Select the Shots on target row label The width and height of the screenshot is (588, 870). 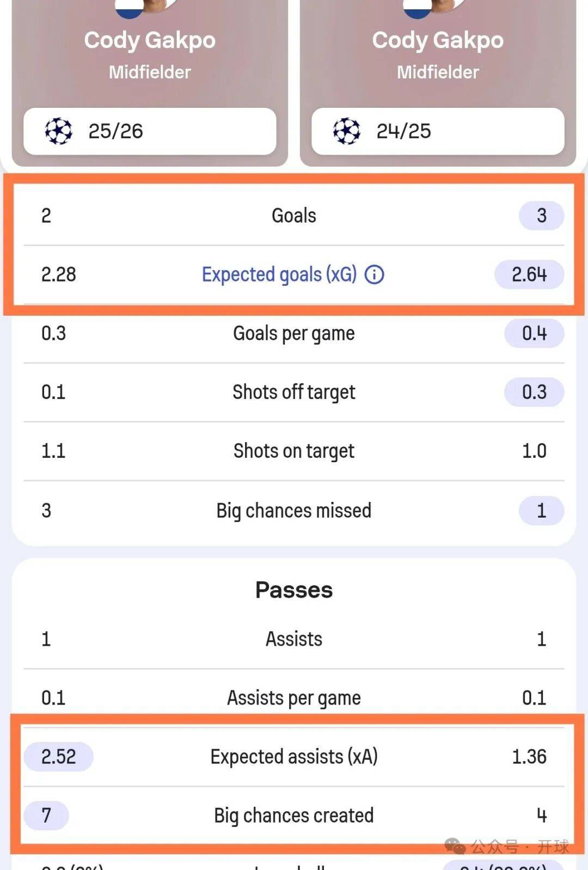click(x=294, y=451)
